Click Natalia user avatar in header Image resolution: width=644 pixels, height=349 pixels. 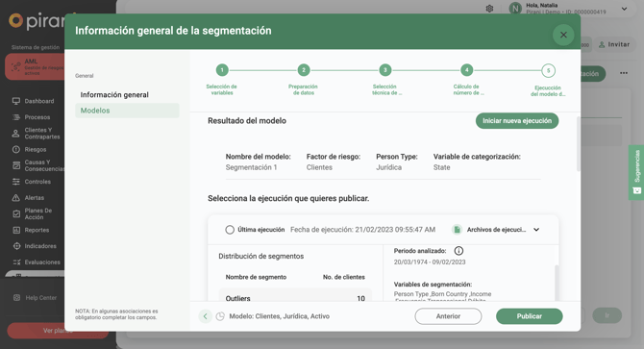click(x=515, y=9)
